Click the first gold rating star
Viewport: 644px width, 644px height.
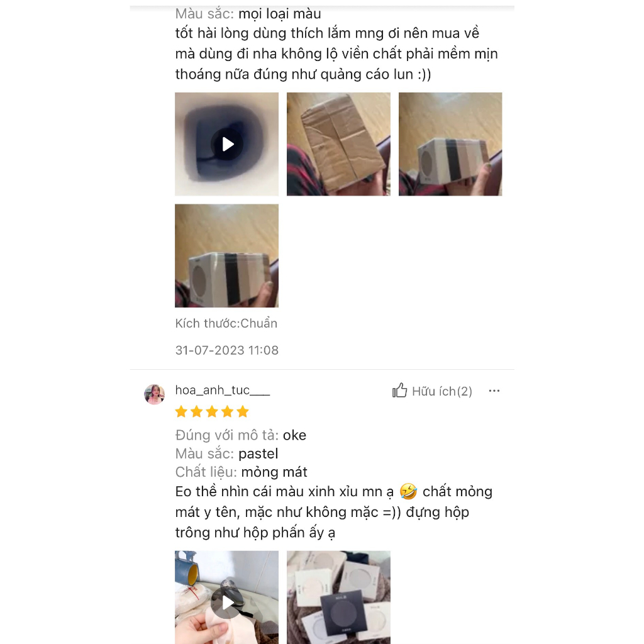pyautogui.click(x=181, y=411)
